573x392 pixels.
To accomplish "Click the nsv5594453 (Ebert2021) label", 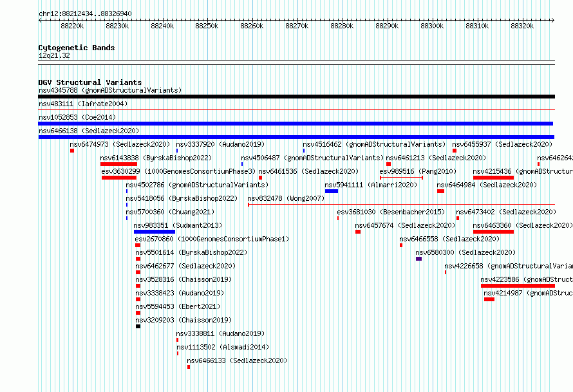I will [x=178, y=306].
